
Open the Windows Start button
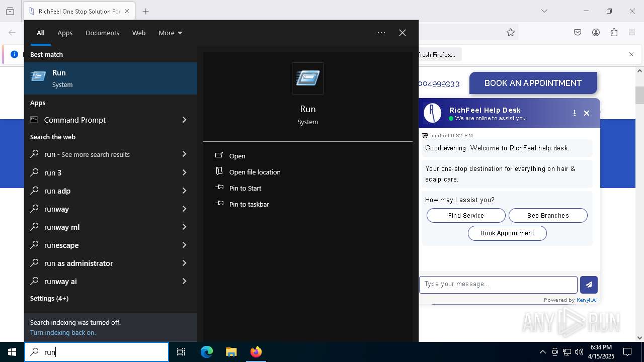point(12,352)
